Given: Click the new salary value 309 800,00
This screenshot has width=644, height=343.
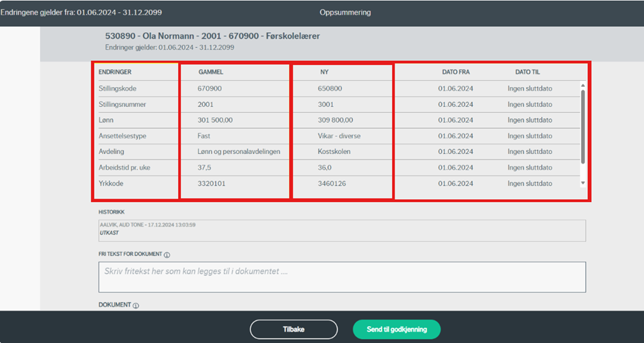Looking at the screenshot, I should (x=339, y=120).
